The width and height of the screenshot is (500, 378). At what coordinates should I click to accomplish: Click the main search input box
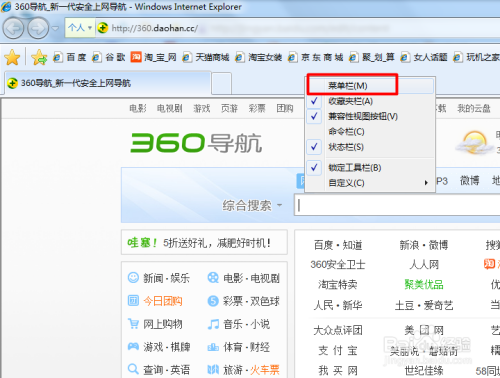click(x=397, y=205)
